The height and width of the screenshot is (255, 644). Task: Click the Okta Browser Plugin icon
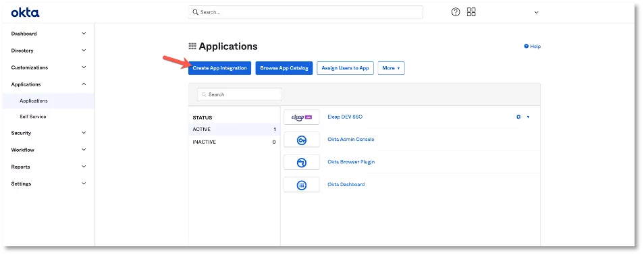(302, 162)
